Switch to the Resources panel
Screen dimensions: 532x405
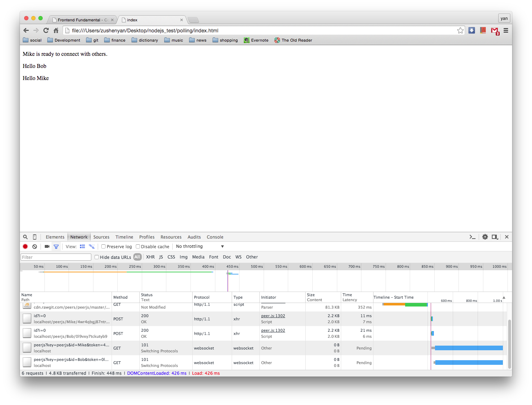[x=171, y=237]
